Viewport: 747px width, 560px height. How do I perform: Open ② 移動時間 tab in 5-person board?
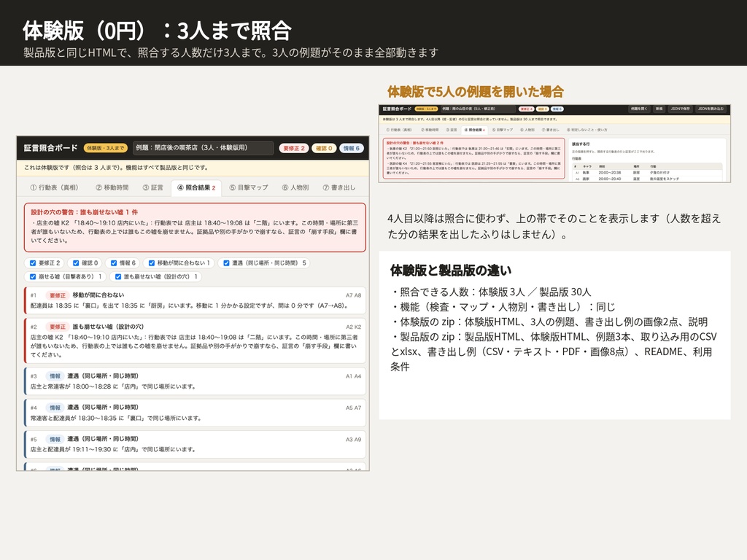[430, 130]
